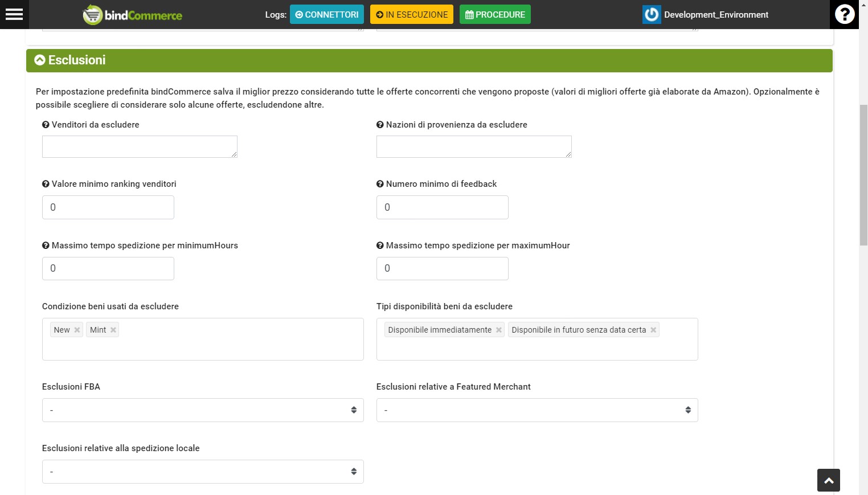Click inside the Valore minimo ranking venditori field
Viewport: 868px width, 495px height.
tap(108, 207)
